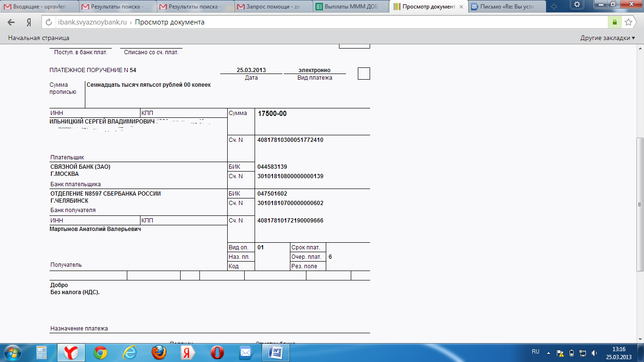The width and height of the screenshot is (644, 362).
Task: Switch to second 'Результаты поиска' tab
Action: coord(194,7)
